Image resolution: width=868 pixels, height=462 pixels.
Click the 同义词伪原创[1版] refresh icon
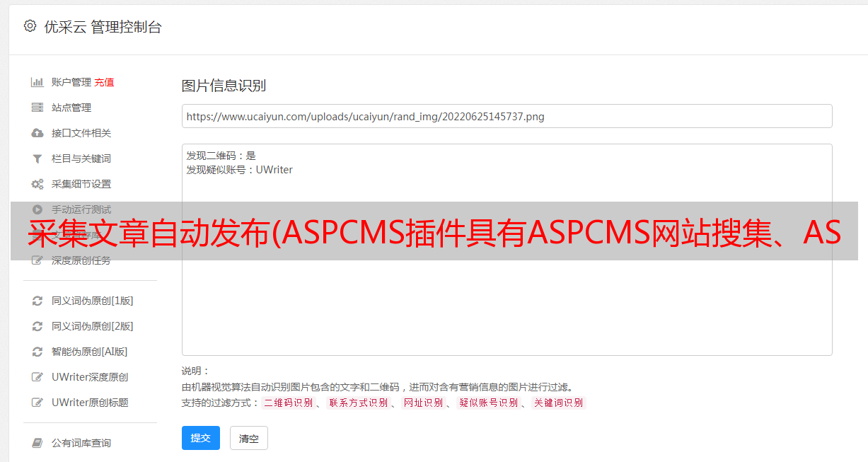(x=37, y=301)
